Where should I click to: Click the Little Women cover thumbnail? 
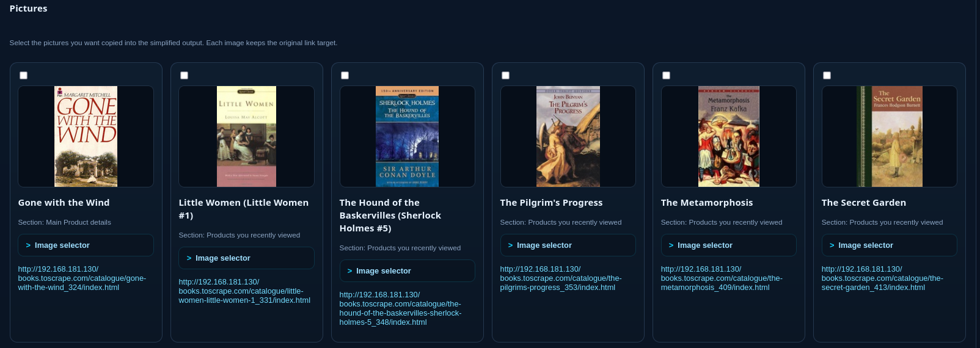click(x=246, y=136)
